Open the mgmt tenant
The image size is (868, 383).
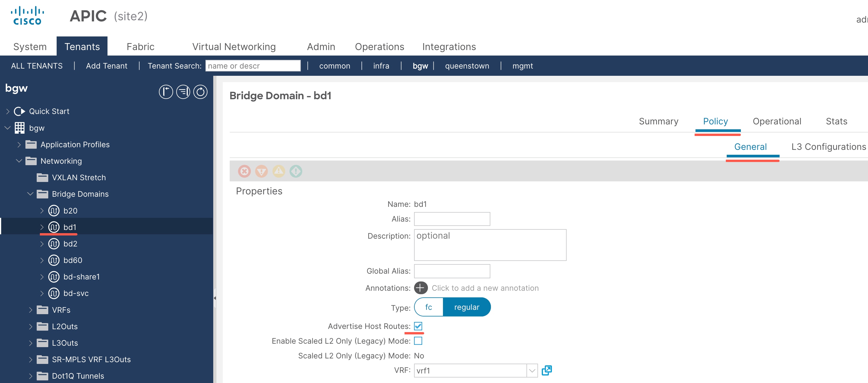[x=523, y=66]
